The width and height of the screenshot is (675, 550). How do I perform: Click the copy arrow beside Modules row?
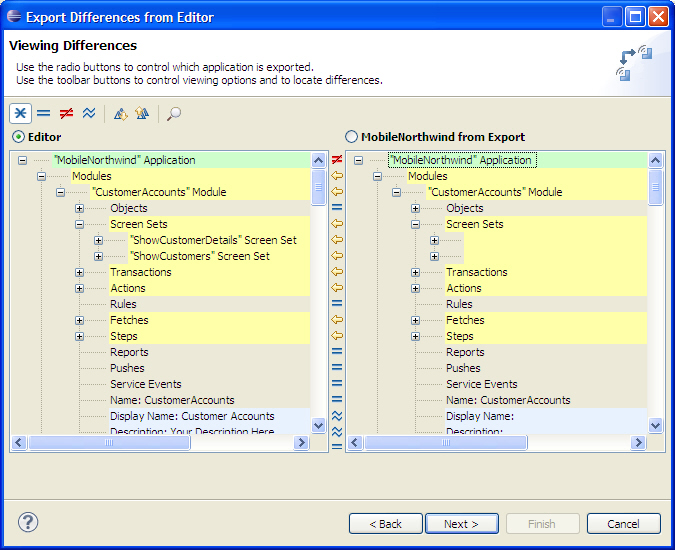(x=337, y=176)
